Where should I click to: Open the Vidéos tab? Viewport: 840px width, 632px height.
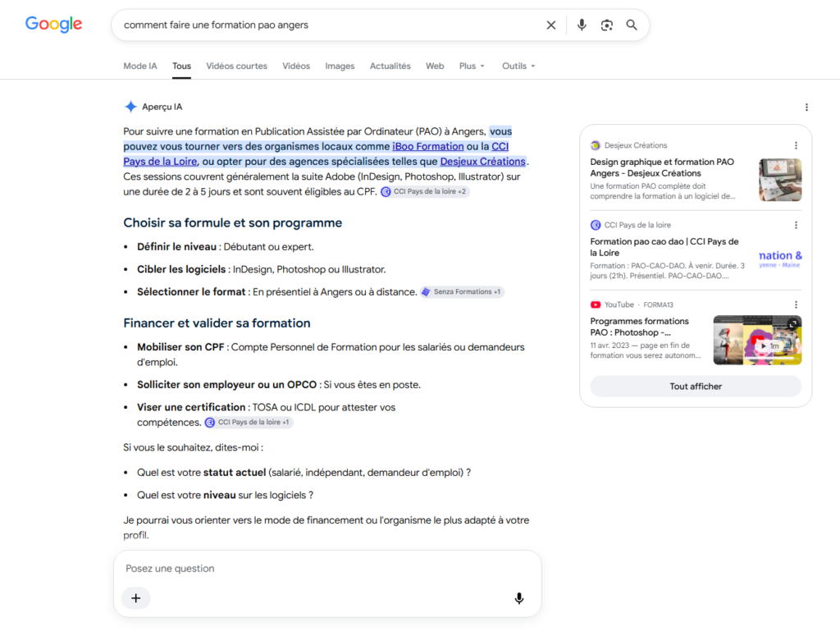click(x=296, y=66)
